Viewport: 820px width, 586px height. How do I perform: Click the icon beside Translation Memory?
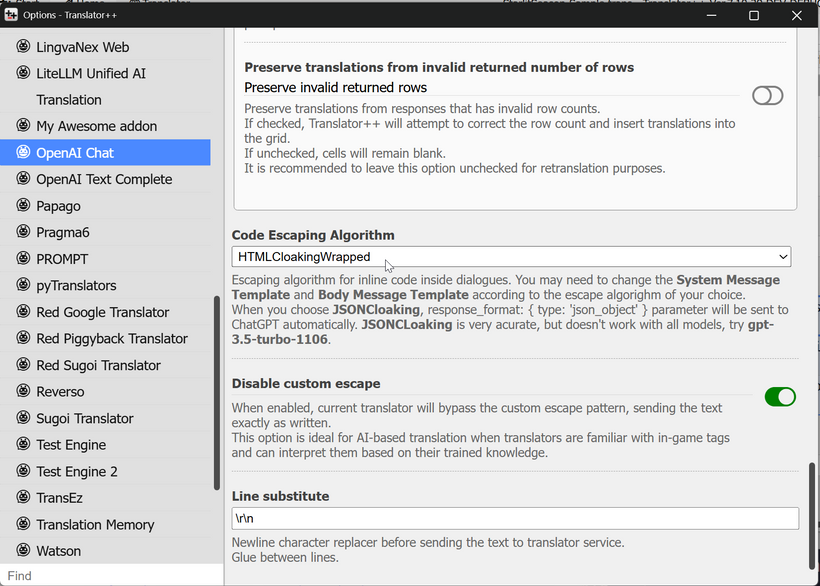23,524
